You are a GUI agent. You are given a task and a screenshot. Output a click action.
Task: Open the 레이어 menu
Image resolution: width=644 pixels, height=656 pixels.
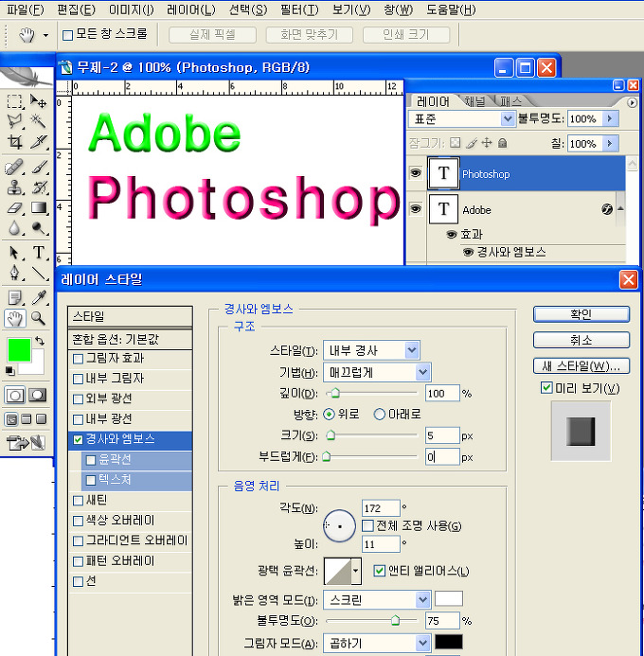click(190, 9)
